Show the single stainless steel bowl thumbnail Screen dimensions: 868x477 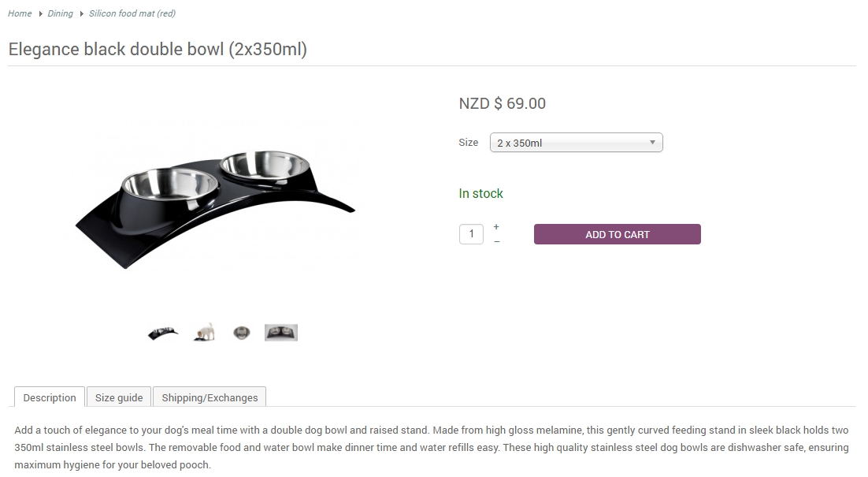click(242, 333)
